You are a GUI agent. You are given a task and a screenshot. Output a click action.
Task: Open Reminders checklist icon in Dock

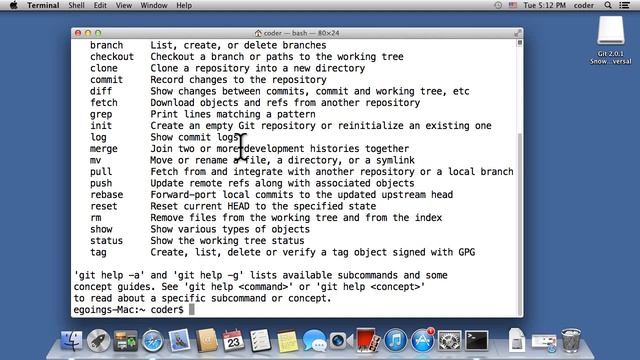click(260, 340)
